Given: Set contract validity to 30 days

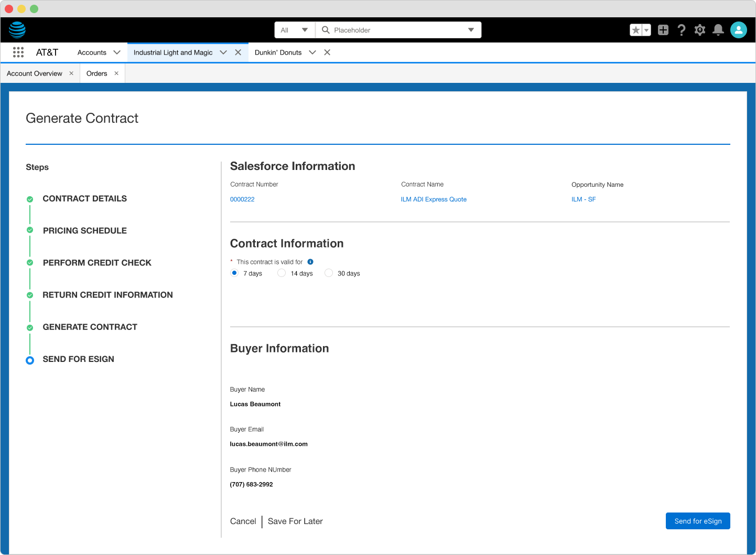Looking at the screenshot, I should point(329,273).
